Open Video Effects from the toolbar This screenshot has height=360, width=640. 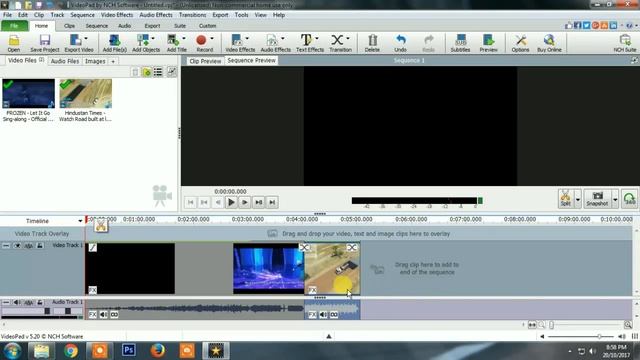click(240, 43)
